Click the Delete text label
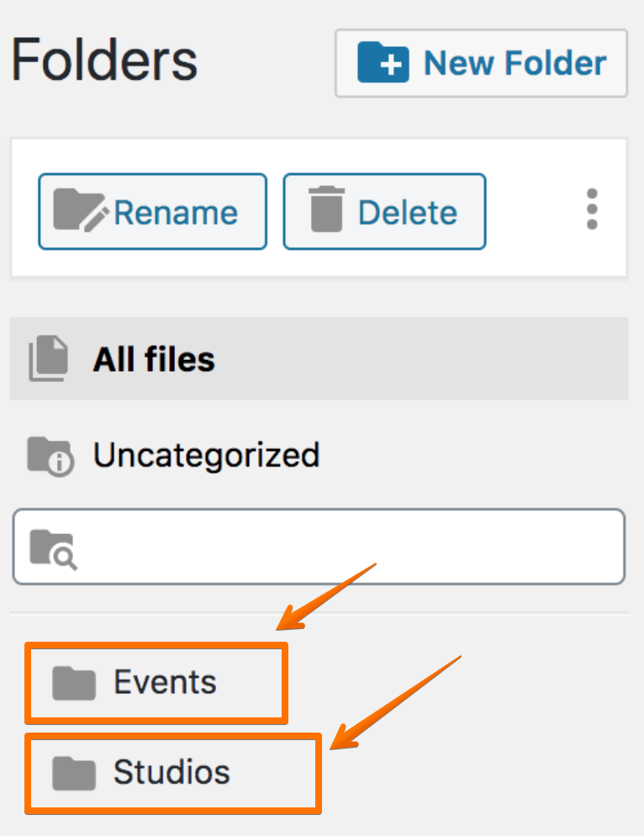Image resolution: width=644 pixels, height=836 pixels. tap(408, 213)
